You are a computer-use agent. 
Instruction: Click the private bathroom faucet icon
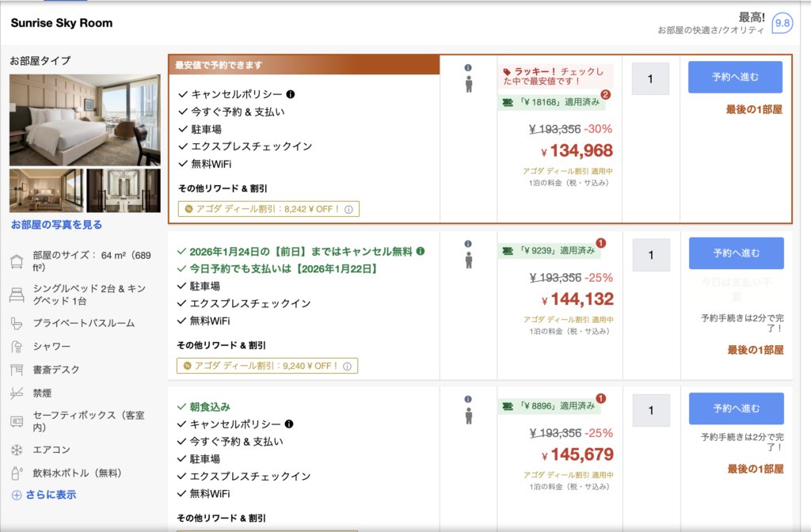[14, 321]
